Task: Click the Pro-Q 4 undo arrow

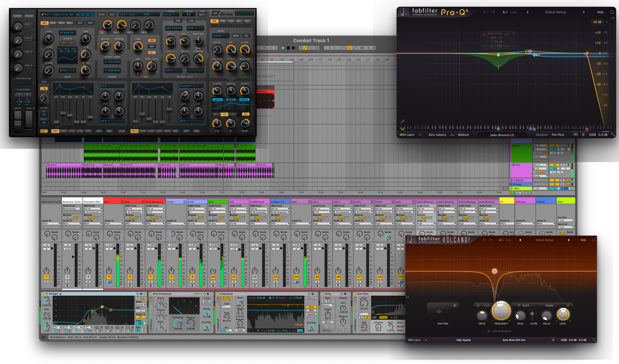Action: point(485,12)
